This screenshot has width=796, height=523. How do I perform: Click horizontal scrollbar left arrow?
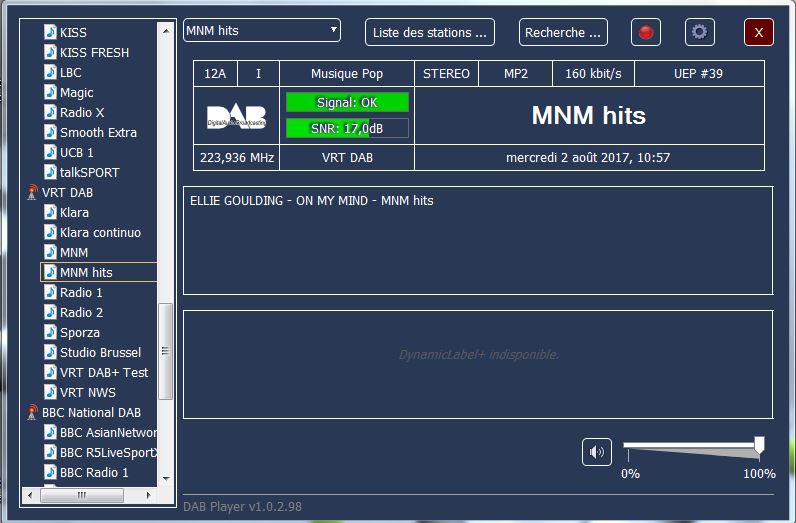click(30, 495)
